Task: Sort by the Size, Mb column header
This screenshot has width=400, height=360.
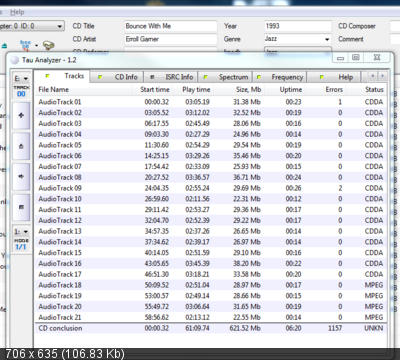Action: pyautogui.click(x=239, y=90)
